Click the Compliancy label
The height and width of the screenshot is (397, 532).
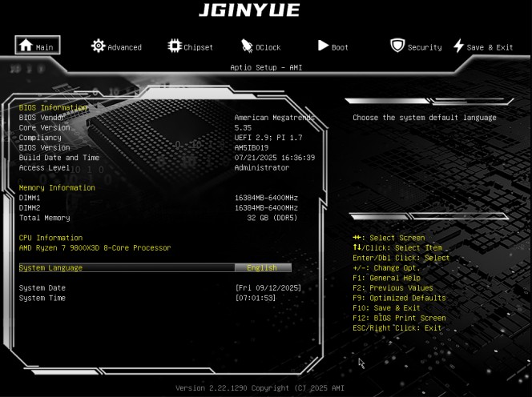[40, 138]
